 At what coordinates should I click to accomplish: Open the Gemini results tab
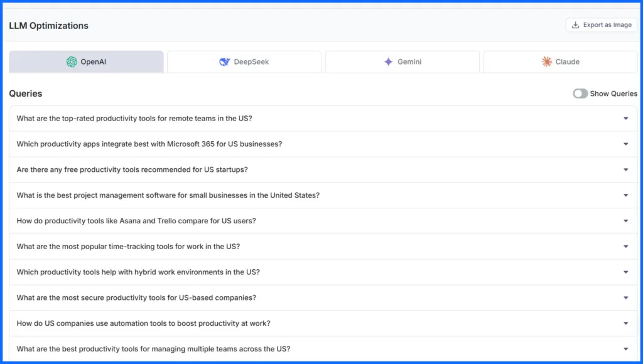403,62
